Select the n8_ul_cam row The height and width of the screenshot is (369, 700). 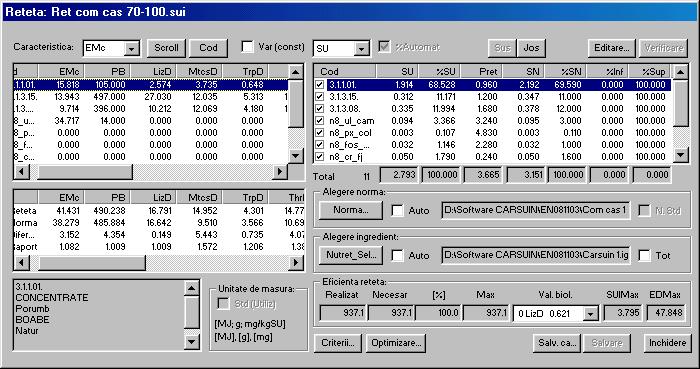click(493, 120)
